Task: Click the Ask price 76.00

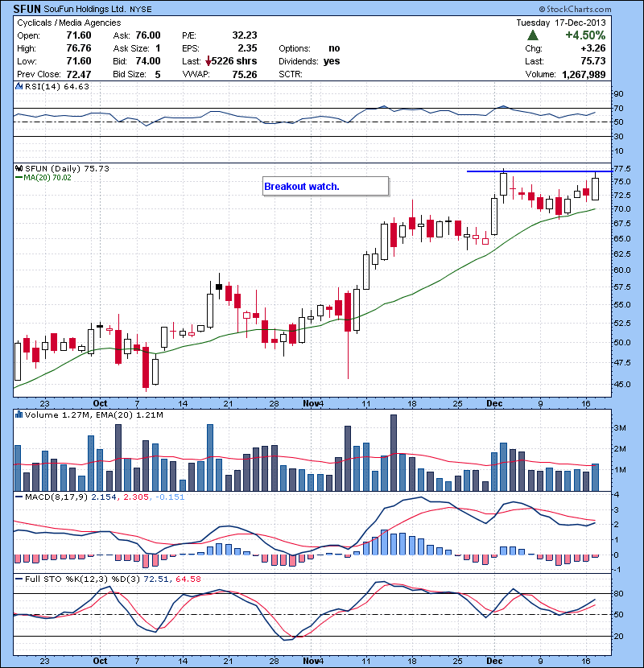Action: 148,35
